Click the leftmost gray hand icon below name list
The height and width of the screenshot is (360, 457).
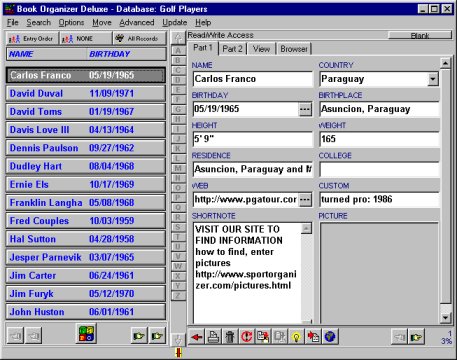click(x=15, y=336)
